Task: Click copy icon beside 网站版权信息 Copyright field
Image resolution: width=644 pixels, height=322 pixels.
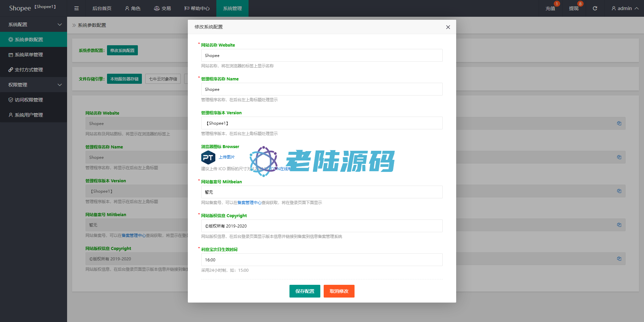Action: pyautogui.click(x=619, y=259)
